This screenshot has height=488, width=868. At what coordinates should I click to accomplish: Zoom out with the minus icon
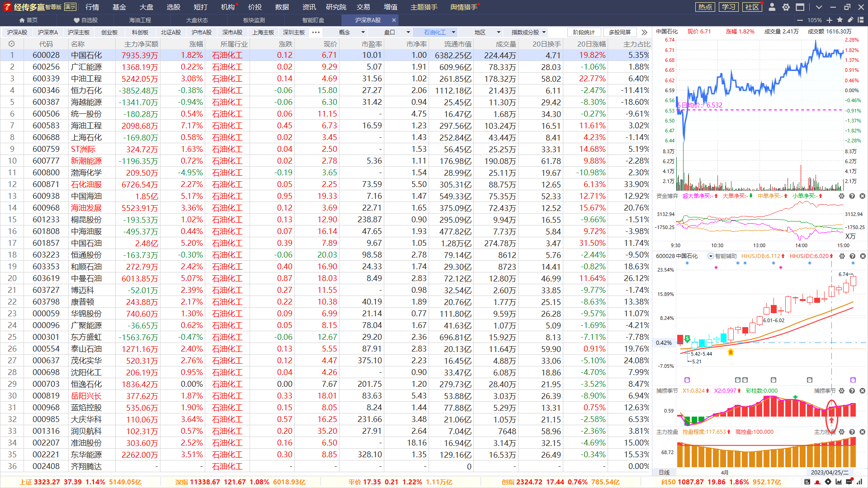coord(800,20)
